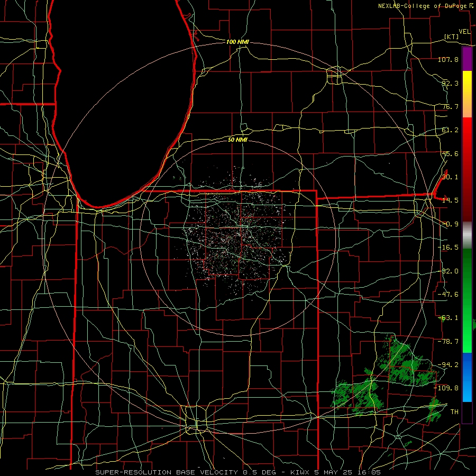Select the 45.6 velocity scale label
This screenshot has width=476, height=476.
[450, 153]
